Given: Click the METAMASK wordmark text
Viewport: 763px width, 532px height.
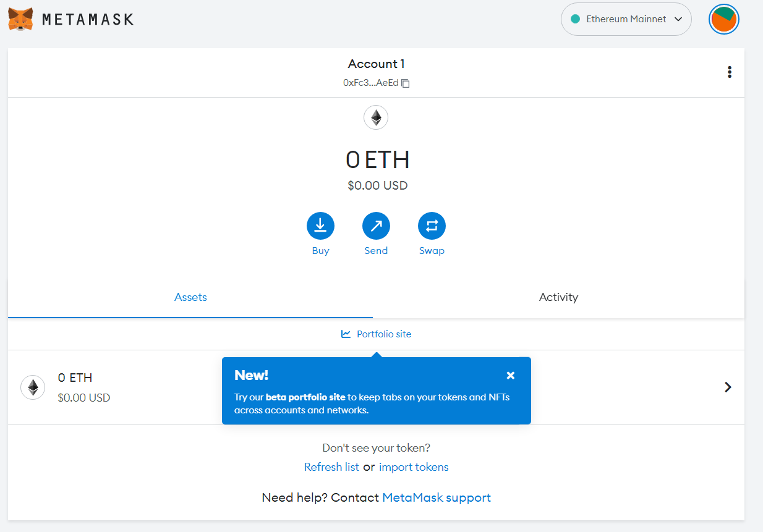Looking at the screenshot, I should pyautogui.click(x=88, y=19).
